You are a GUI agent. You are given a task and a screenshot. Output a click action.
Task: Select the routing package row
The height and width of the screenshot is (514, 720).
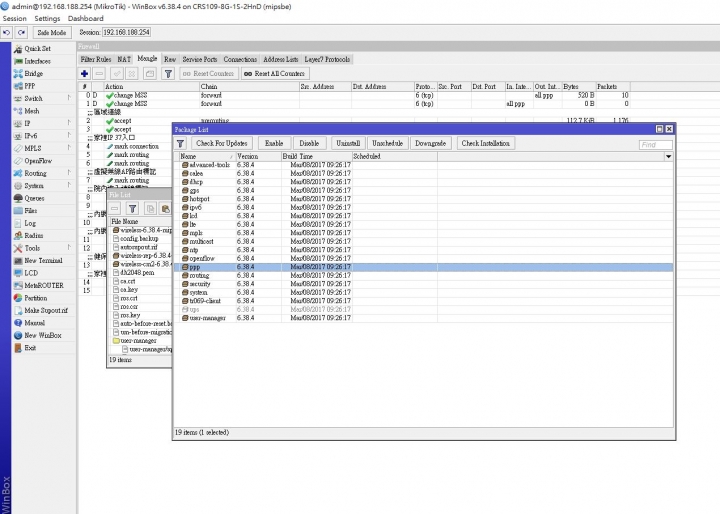(x=423, y=275)
